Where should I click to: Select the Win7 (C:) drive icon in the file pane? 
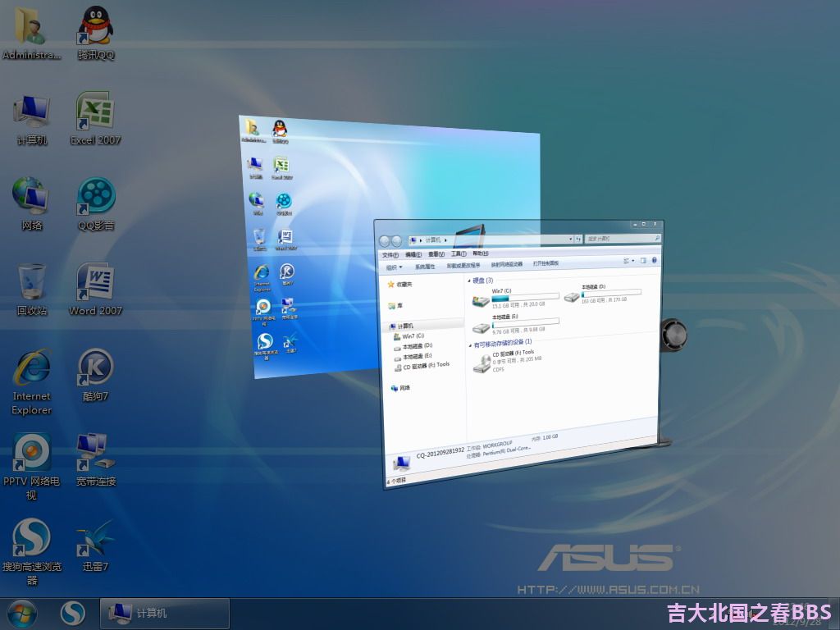pyautogui.click(x=481, y=301)
